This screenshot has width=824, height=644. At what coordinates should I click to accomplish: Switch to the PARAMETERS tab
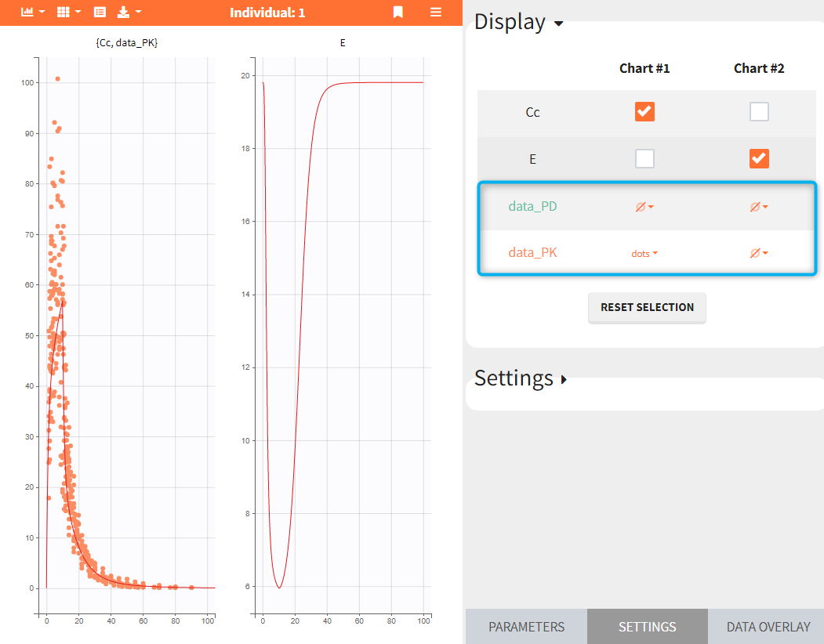tap(526, 627)
